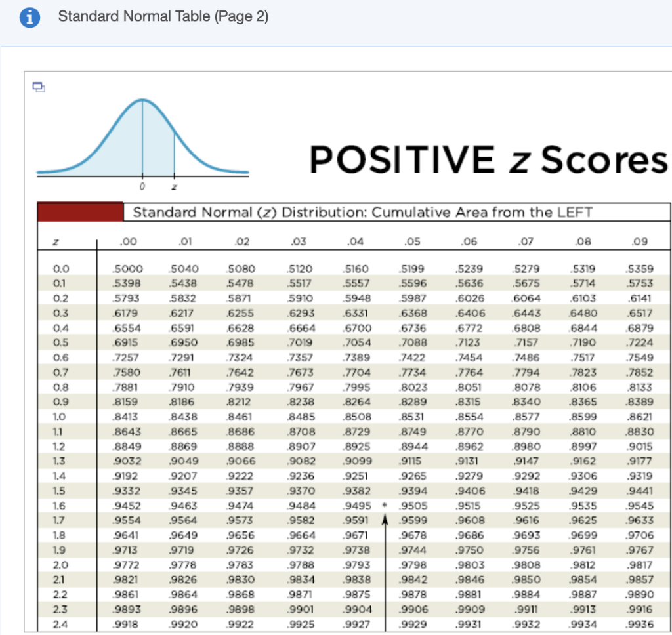Click row label 1.6
Screen dimensions: 672x635
click(x=59, y=506)
